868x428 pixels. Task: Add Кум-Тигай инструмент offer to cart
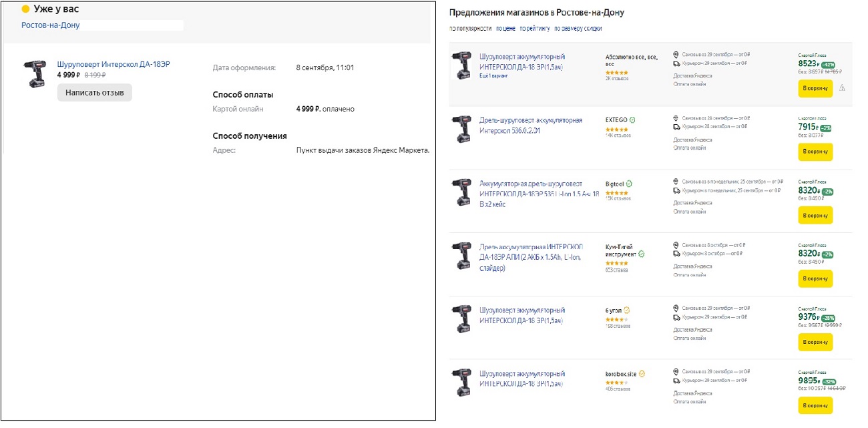(815, 278)
